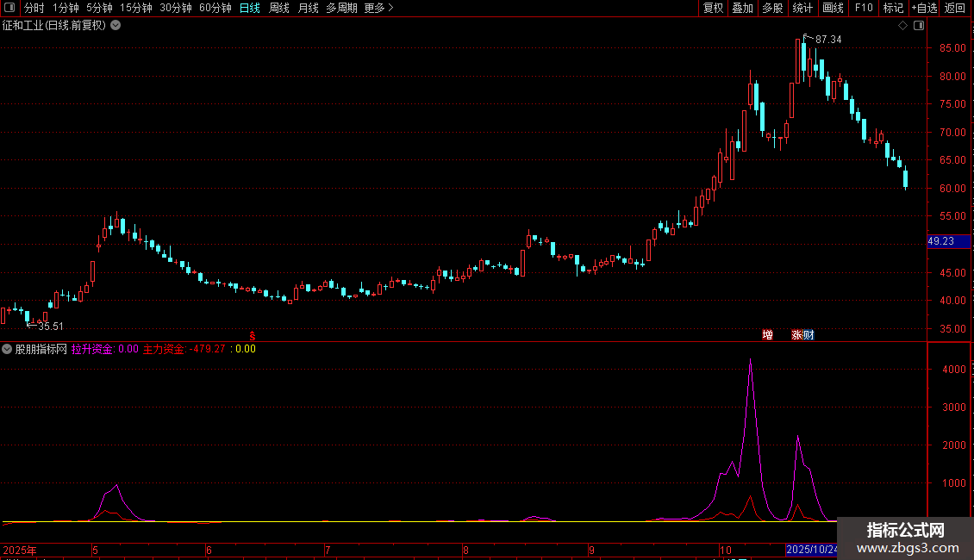Open the 多周期 multi-period view

coord(341,8)
